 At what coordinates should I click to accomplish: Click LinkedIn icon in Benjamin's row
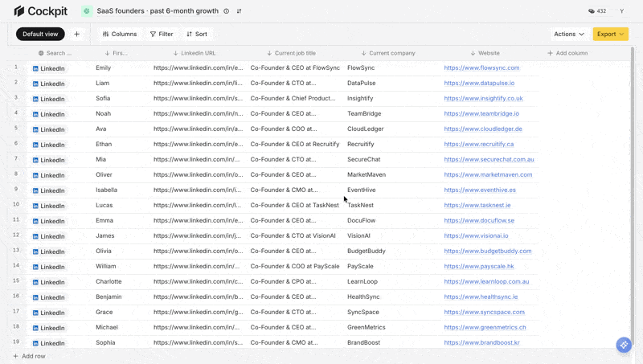pos(35,297)
